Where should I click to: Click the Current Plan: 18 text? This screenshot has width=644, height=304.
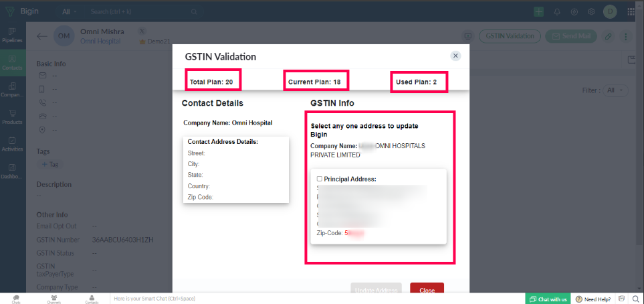[x=314, y=82]
